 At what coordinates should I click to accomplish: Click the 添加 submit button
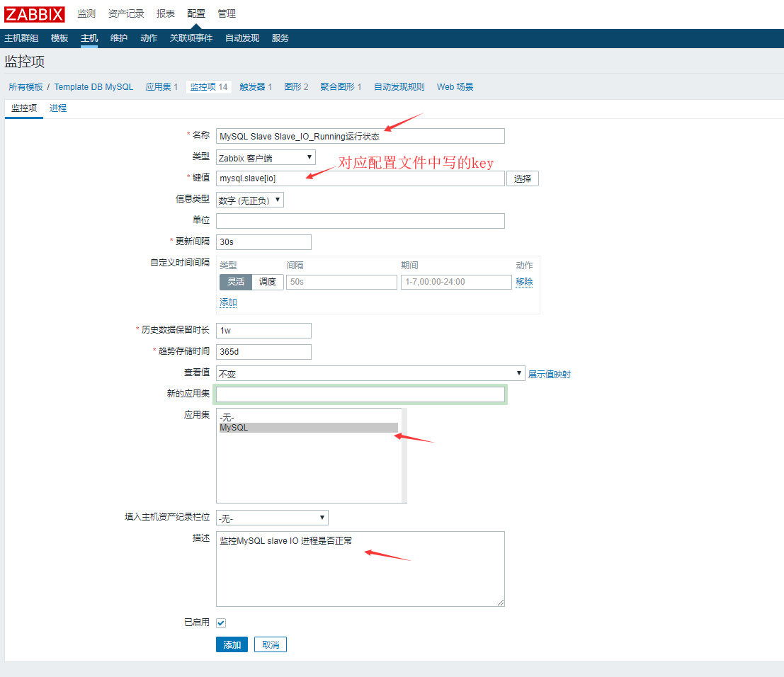click(232, 644)
